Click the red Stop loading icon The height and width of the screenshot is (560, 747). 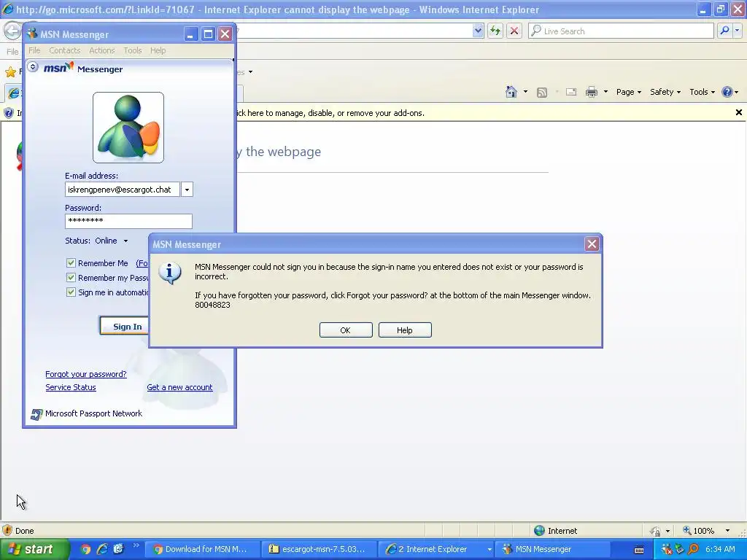click(x=514, y=31)
